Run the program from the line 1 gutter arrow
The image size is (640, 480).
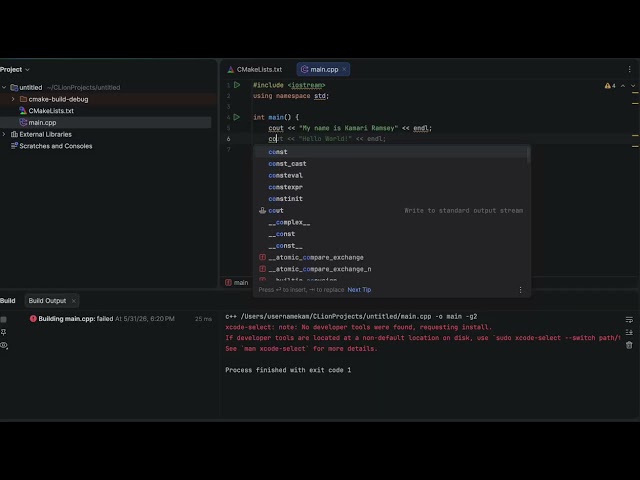pyautogui.click(x=237, y=85)
